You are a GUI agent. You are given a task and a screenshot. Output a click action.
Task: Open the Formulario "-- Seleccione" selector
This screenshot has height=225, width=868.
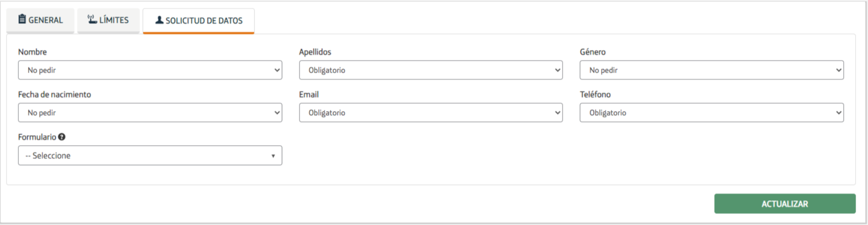(x=150, y=156)
